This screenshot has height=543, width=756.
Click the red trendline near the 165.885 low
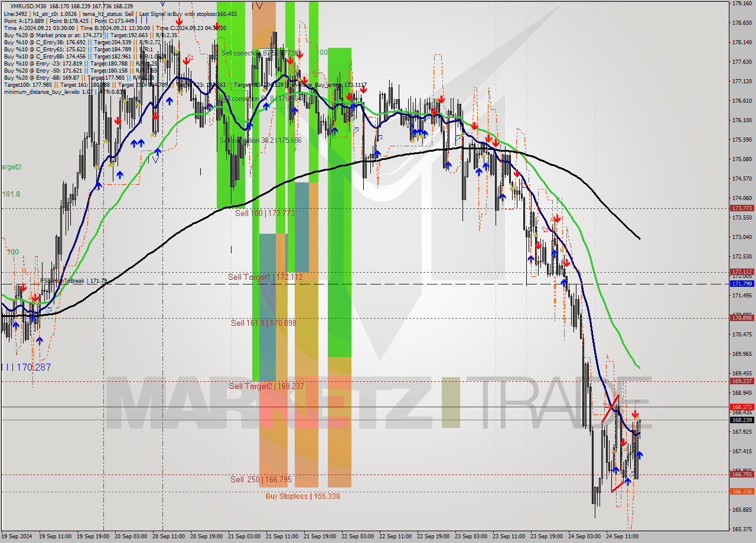point(616,486)
